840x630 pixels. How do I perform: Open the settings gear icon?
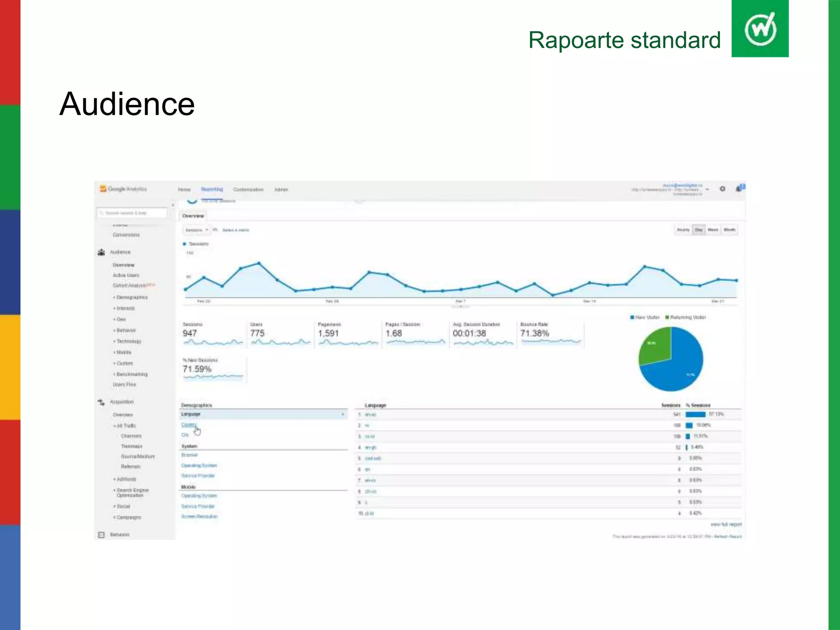(722, 189)
